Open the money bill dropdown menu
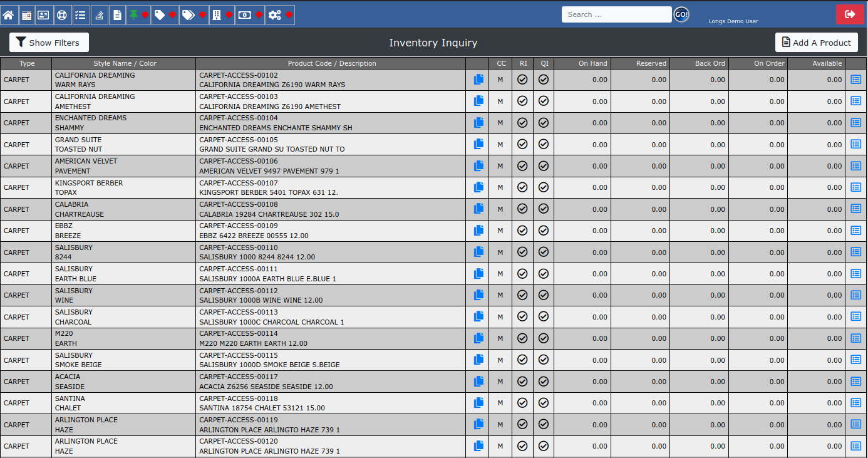Viewport: 868px width, 458px height. (x=250, y=15)
